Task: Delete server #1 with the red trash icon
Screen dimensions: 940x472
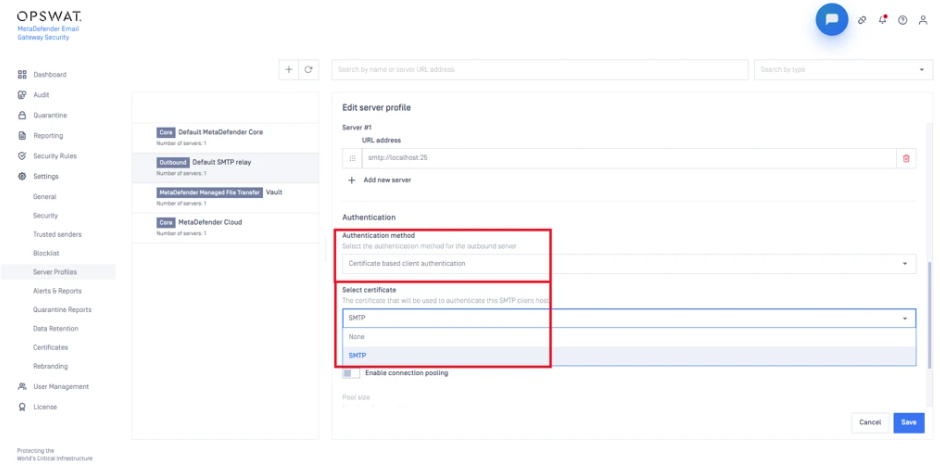Action: pyautogui.click(x=906, y=158)
